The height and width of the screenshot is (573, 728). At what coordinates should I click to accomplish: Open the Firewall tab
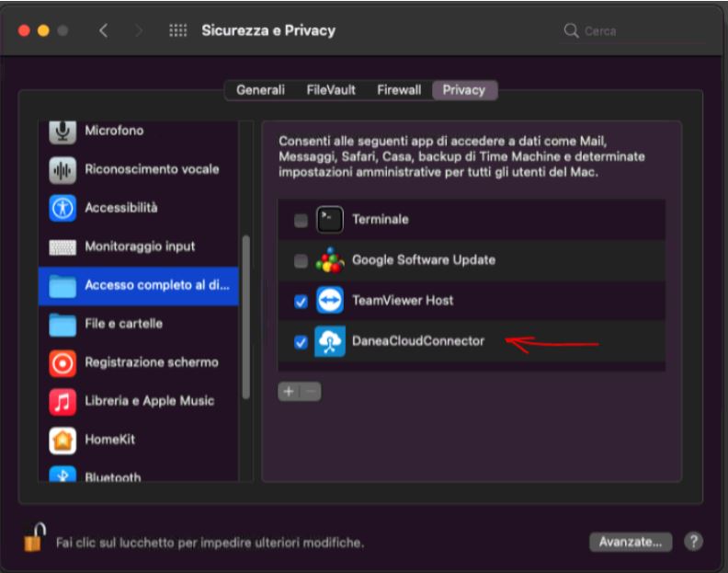point(399,90)
